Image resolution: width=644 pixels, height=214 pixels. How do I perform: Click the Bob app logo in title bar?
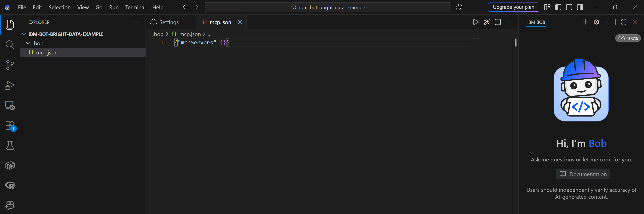pos(7,7)
